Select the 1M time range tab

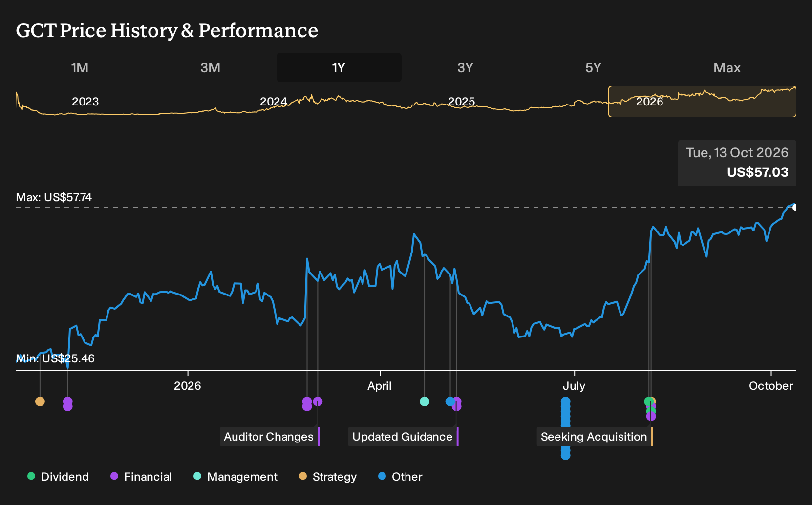tap(80, 67)
